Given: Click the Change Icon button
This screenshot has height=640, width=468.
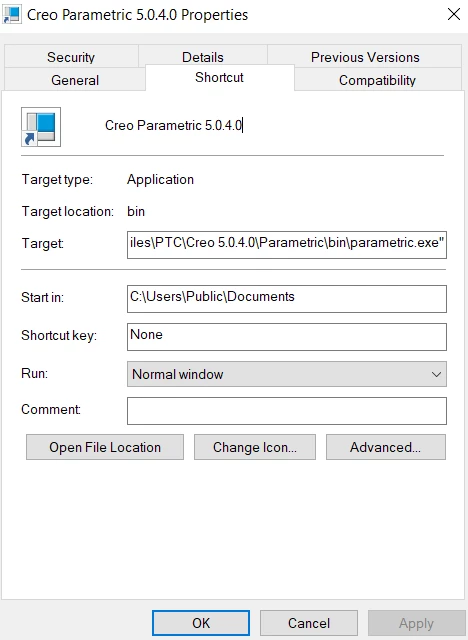Looking at the screenshot, I should [x=255, y=447].
